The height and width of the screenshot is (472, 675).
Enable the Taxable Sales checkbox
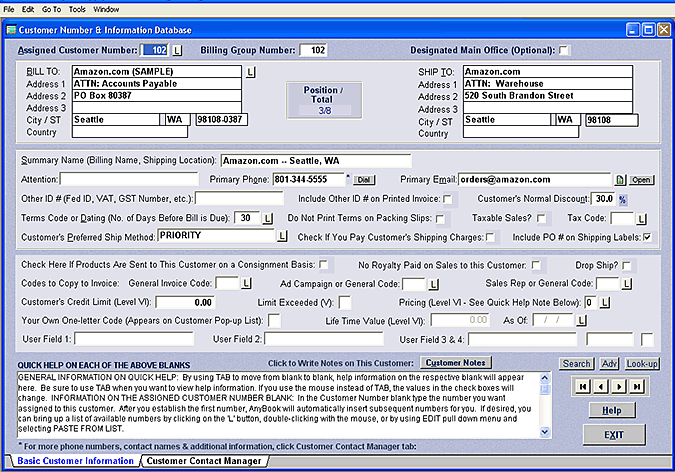(542, 218)
